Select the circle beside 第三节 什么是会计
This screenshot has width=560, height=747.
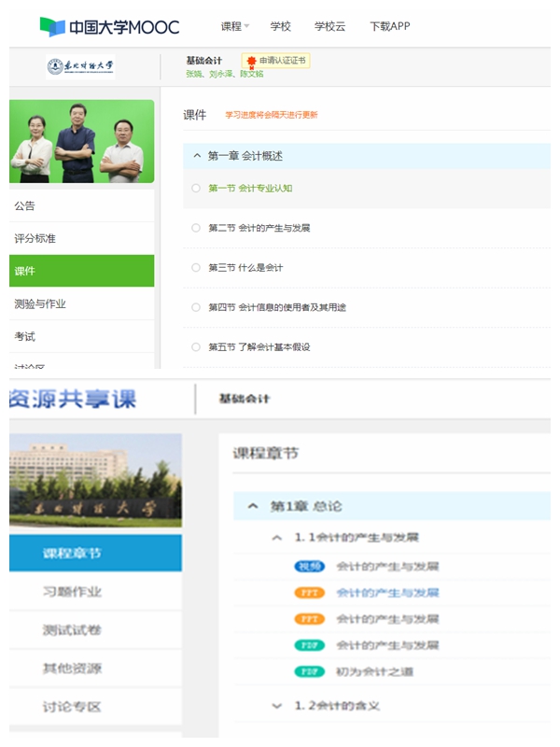click(x=196, y=268)
